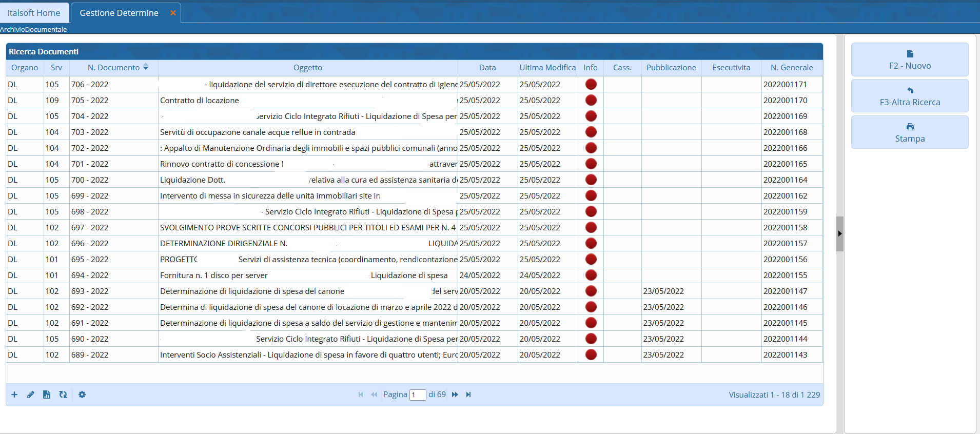
Task: Close the Gestione Determine tab
Action: pos(173,13)
